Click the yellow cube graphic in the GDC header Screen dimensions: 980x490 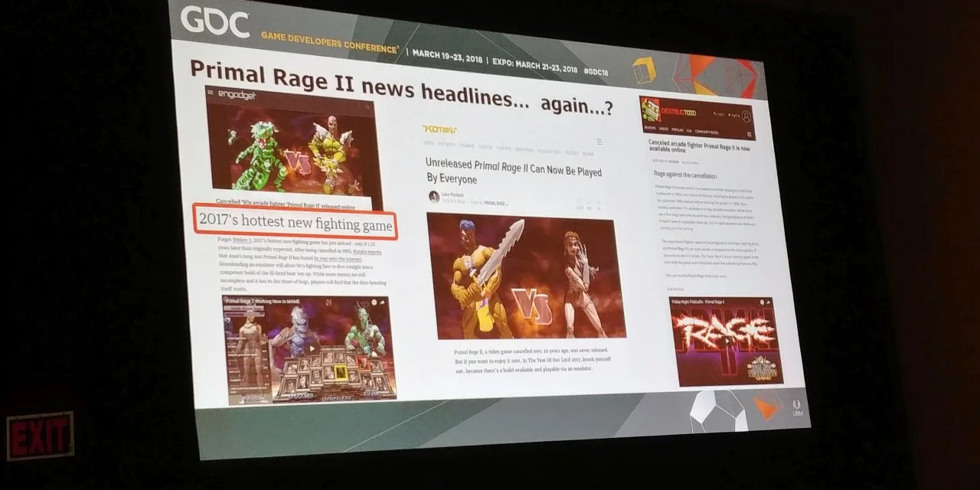(x=644, y=71)
